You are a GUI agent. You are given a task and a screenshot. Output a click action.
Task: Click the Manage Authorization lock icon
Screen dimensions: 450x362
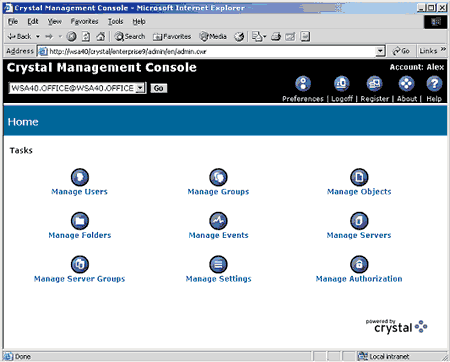tap(359, 264)
